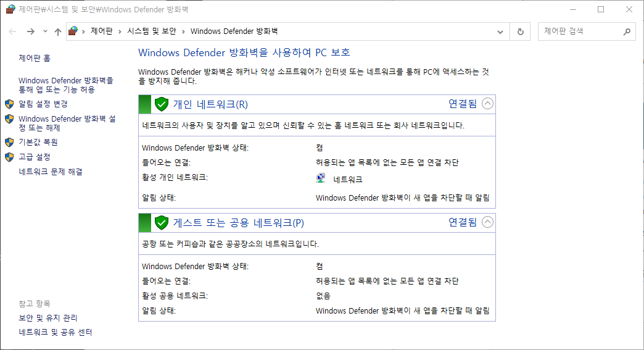Open the address bar history dropdown
This screenshot has height=350, width=644.
(500, 31)
